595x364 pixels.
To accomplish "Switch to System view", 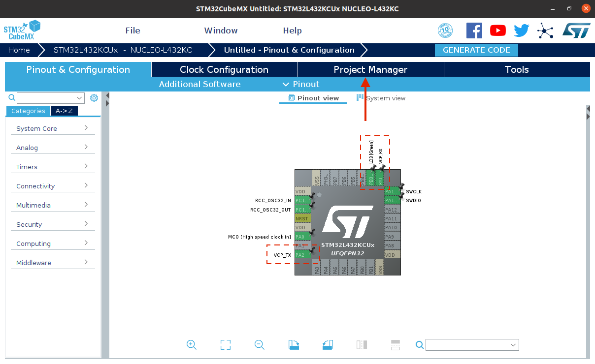I will coord(381,98).
